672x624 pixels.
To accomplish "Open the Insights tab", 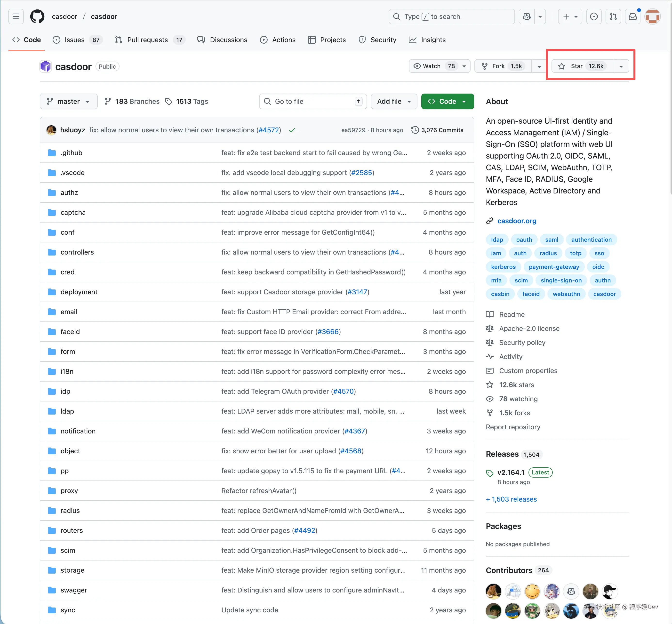I will click(433, 40).
